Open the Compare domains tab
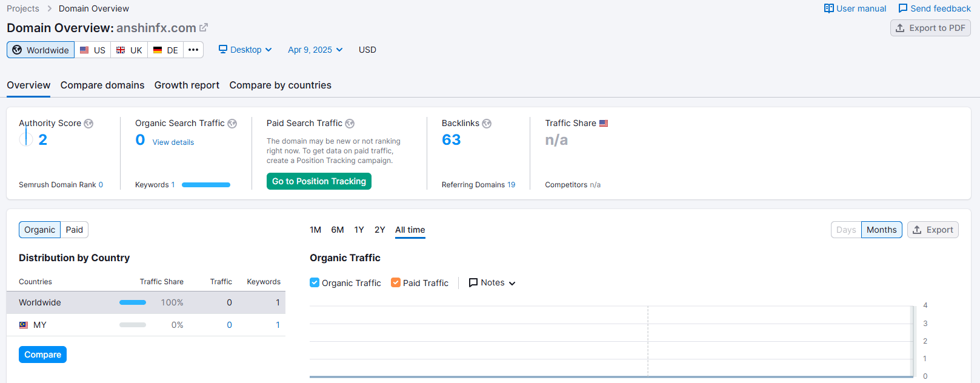This screenshot has height=383, width=980. 102,85
